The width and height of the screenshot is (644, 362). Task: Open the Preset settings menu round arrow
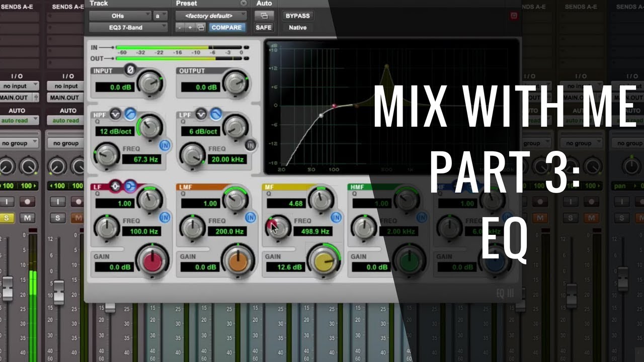(x=244, y=3)
